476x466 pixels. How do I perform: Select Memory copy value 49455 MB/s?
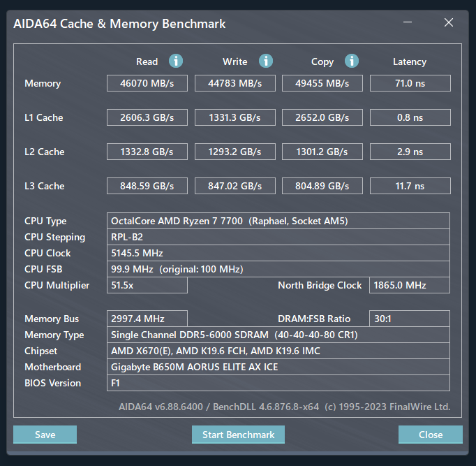tap(322, 83)
